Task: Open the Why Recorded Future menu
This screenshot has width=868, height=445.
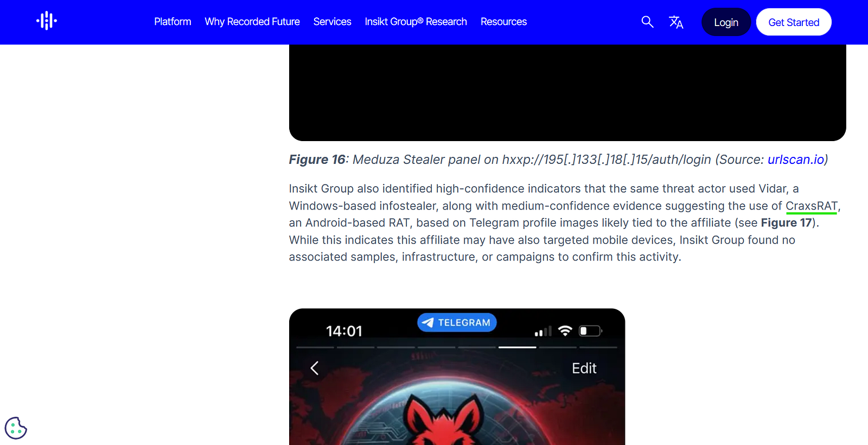Action: click(252, 22)
